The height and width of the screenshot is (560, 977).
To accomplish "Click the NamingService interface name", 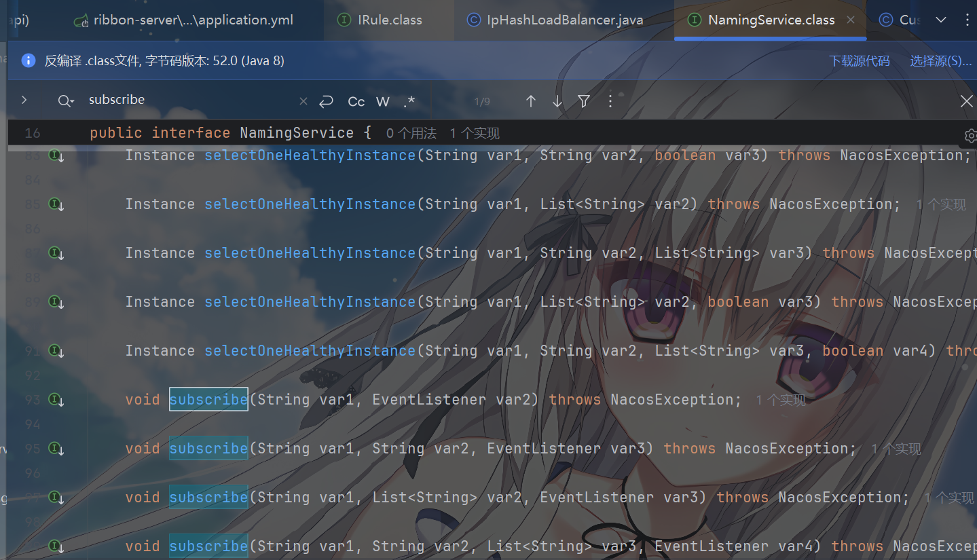I will point(297,133).
